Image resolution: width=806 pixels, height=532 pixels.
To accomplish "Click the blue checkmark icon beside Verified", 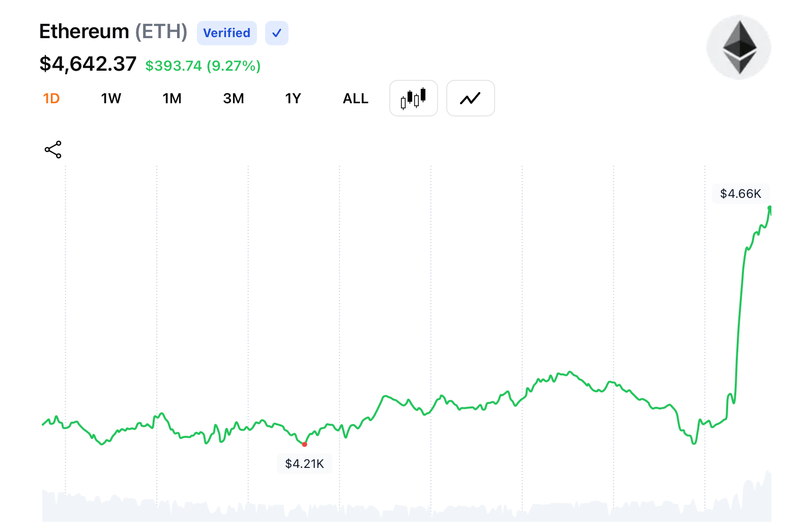I will pos(276,33).
